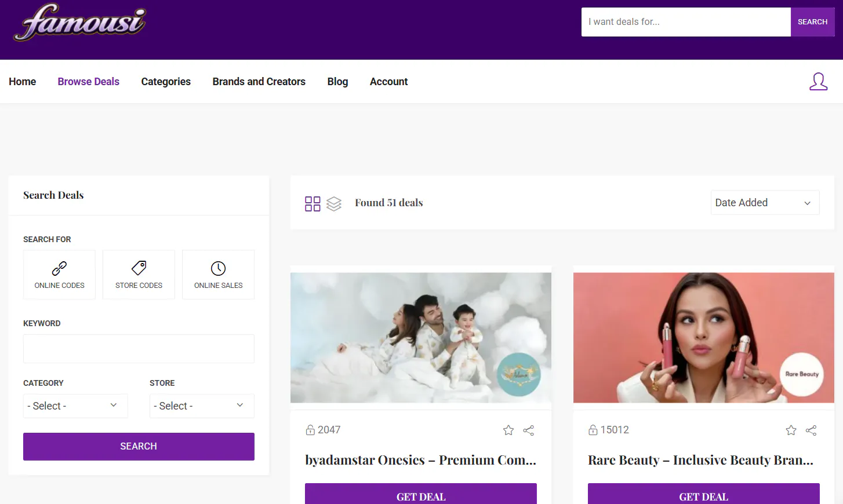Open Brands and Creators page
Viewport: 843px width, 504px height.
[x=259, y=82]
